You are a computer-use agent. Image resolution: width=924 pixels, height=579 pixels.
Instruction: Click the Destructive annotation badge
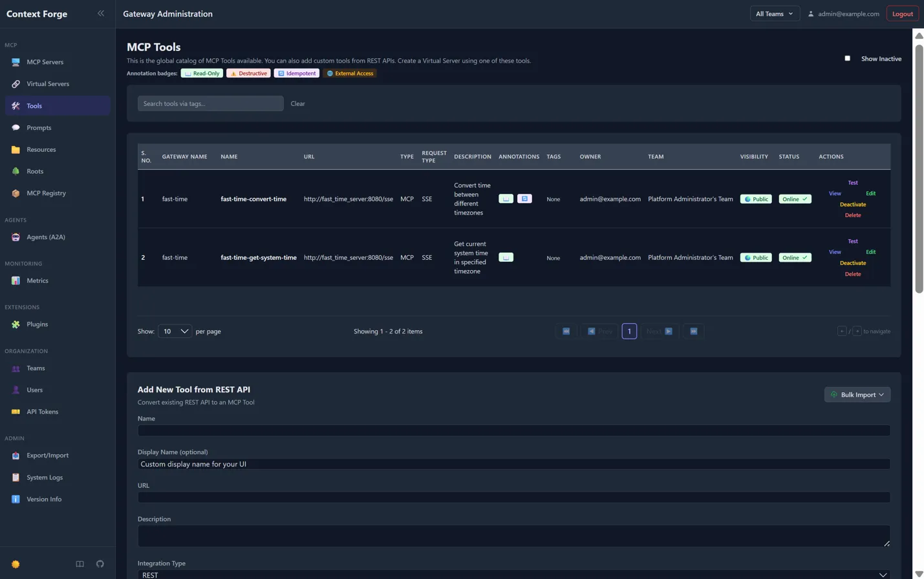click(x=248, y=73)
